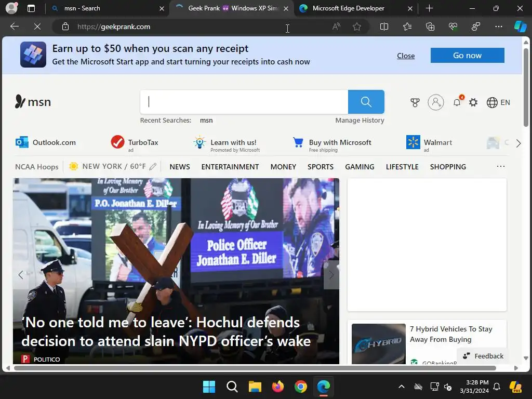This screenshot has width=532, height=399.
Task: Open the NEWS category
Action: [x=180, y=167]
